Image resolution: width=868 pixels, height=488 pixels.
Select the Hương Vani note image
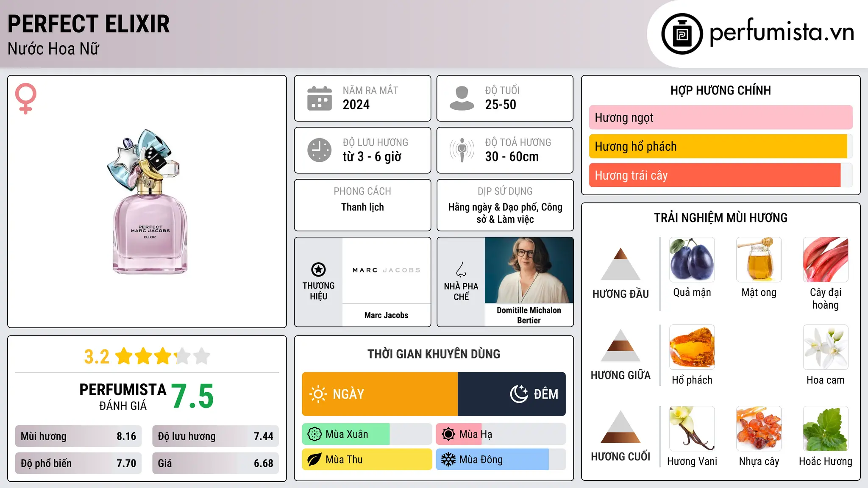692,429
